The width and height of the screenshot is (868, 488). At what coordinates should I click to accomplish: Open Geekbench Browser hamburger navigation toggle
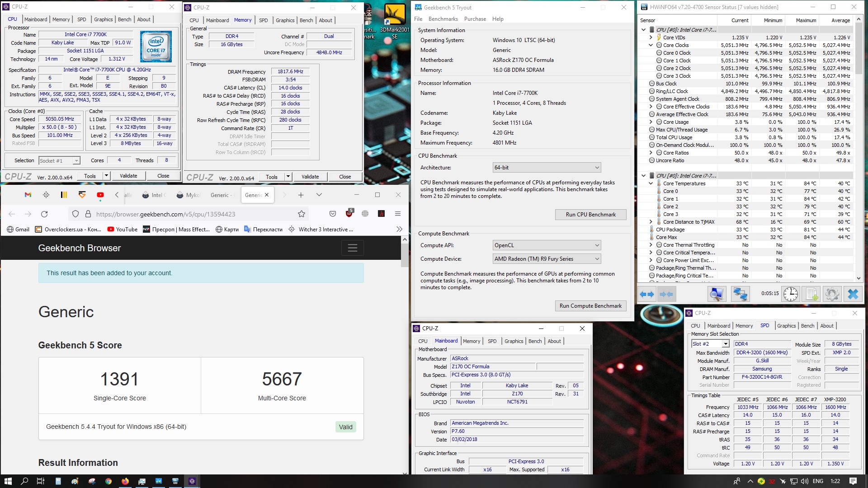coord(353,248)
